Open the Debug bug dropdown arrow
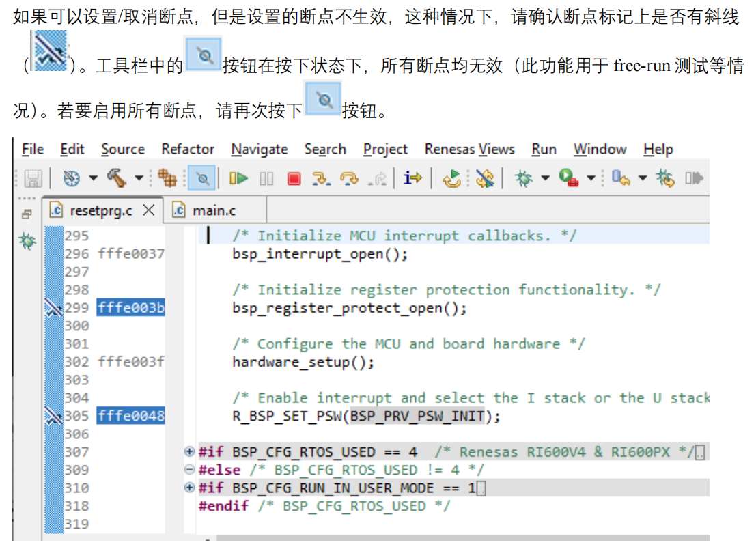Image resolution: width=756 pixels, height=549 pixels. pos(545,179)
